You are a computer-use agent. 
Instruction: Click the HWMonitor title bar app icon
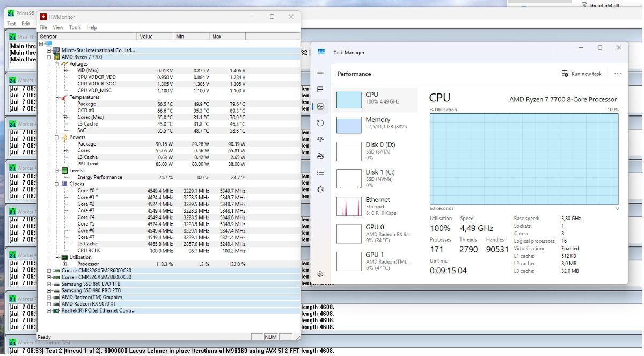pyautogui.click(x=42, y=17)
